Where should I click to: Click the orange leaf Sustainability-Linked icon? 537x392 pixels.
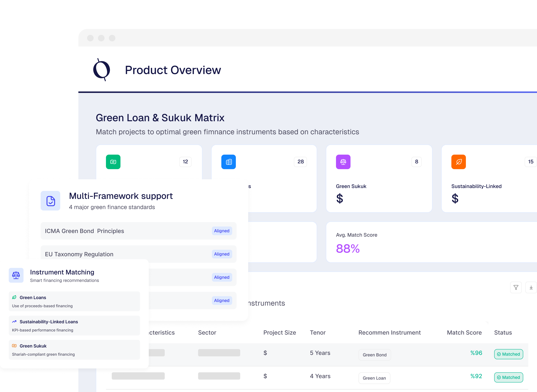point(458,162)
